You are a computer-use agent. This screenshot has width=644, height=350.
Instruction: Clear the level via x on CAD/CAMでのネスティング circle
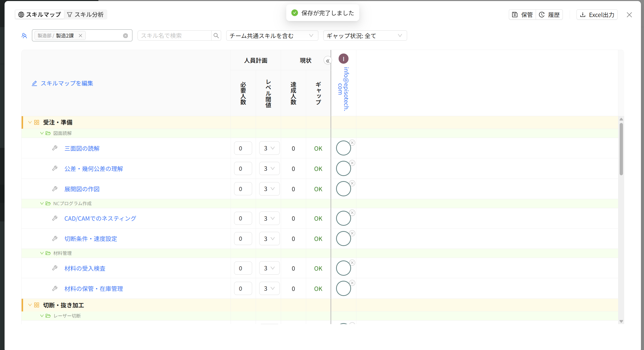pos(352,213)
